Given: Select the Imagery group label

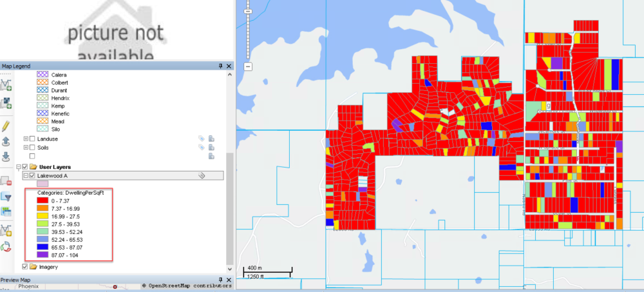Looking at the screenshot, I should 48,267.
